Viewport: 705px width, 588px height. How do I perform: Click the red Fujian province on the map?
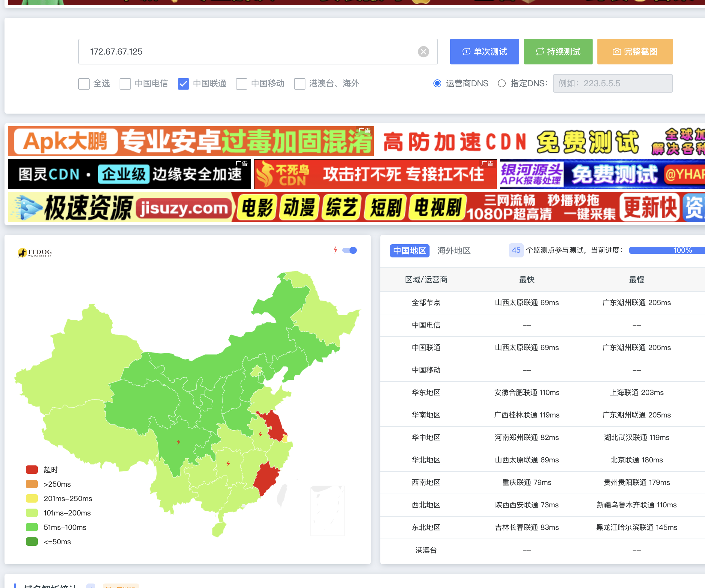267,479
